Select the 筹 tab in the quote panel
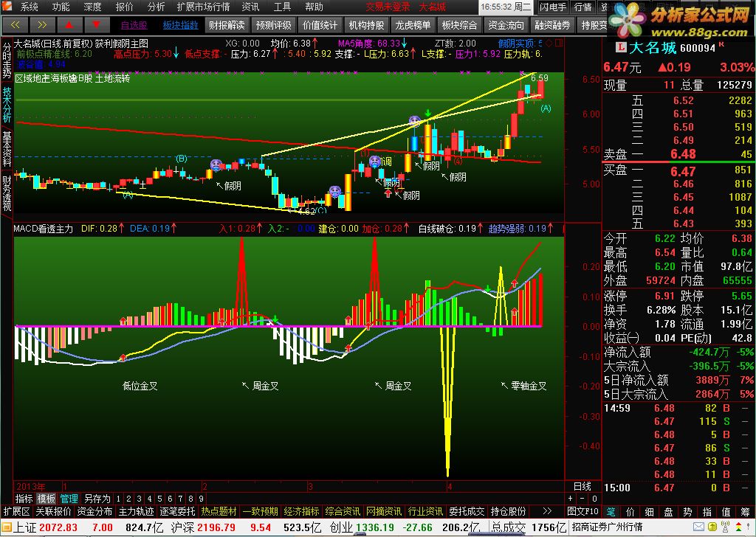756x537 pixels. (746, 511)
